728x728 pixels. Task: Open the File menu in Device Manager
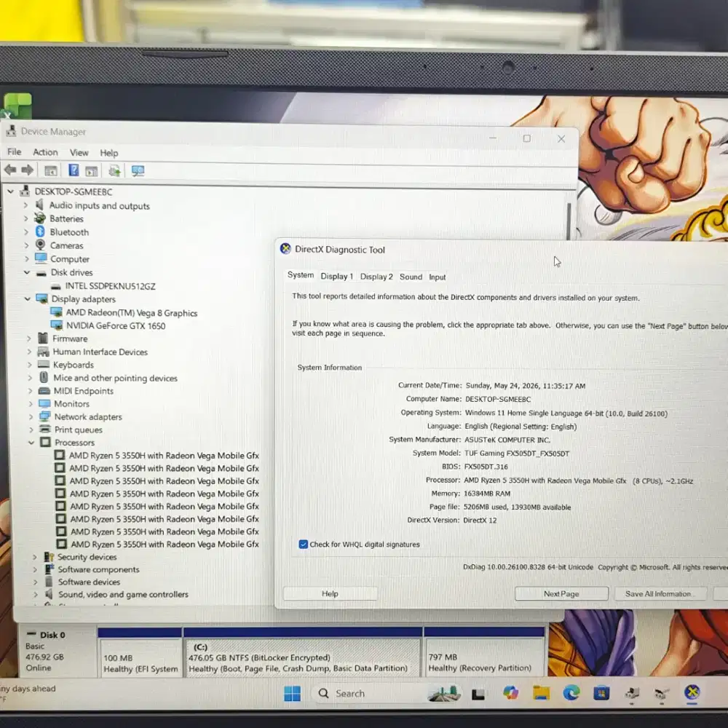[15, 152]
